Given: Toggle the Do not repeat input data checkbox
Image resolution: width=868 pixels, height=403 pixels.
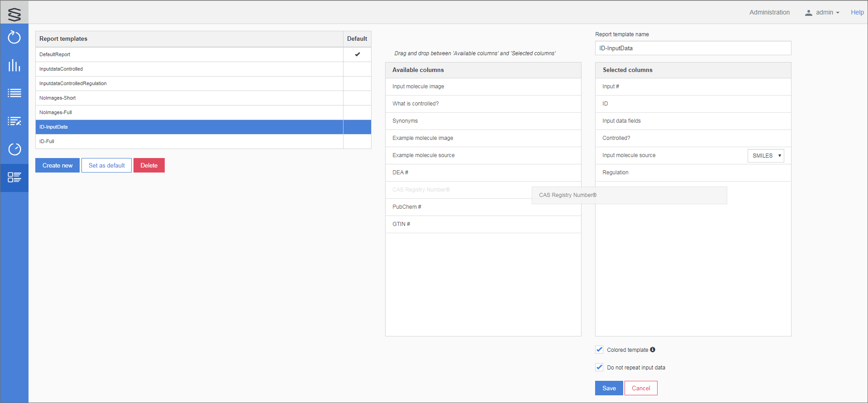Looking at the screenshot, I should [x=599, y=367].
